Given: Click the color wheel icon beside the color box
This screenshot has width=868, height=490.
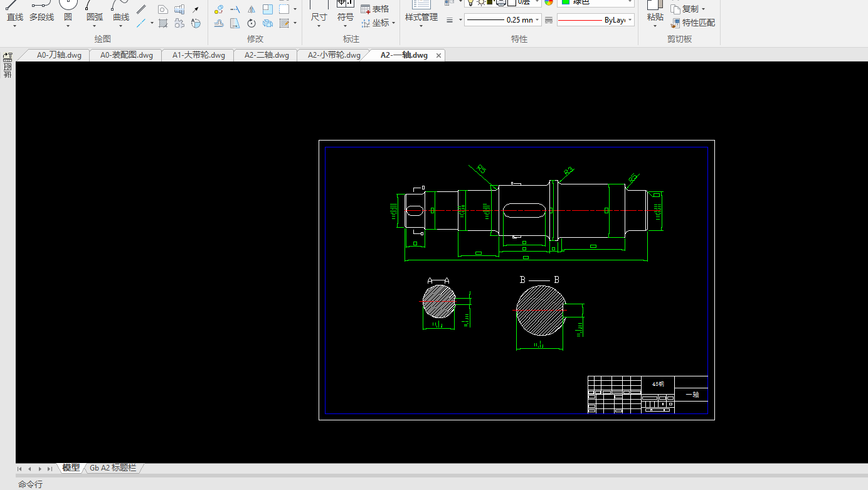Looking at the screenshot, I should tap(549, 2).
